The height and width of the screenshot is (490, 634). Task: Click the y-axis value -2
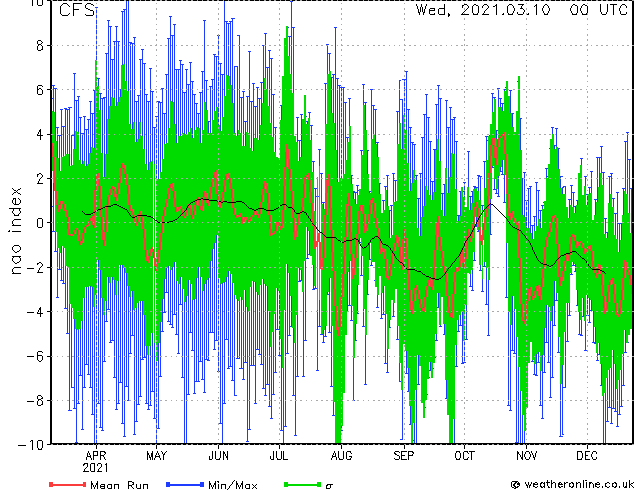click(35, 267)
